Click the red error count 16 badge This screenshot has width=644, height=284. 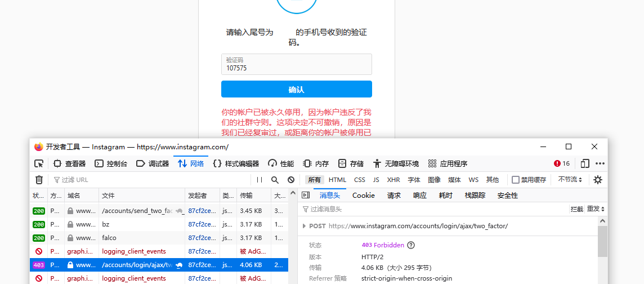[x=562, y=163]
